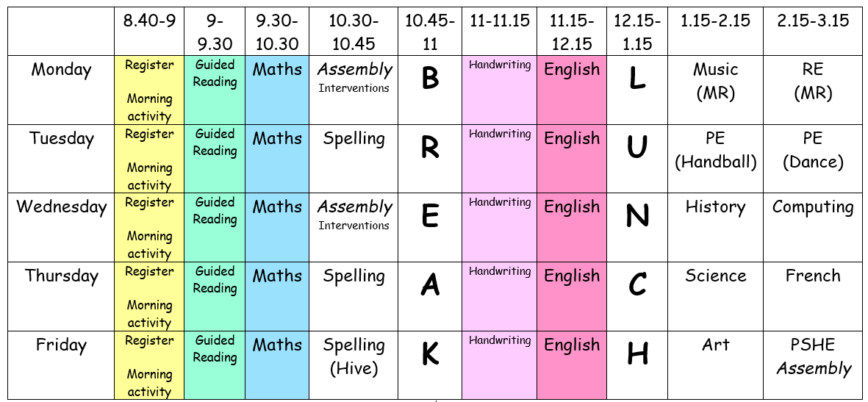Click Friday's lilac Handwriting cell
This screenshot has height=402, width=868.
point(499,365)
